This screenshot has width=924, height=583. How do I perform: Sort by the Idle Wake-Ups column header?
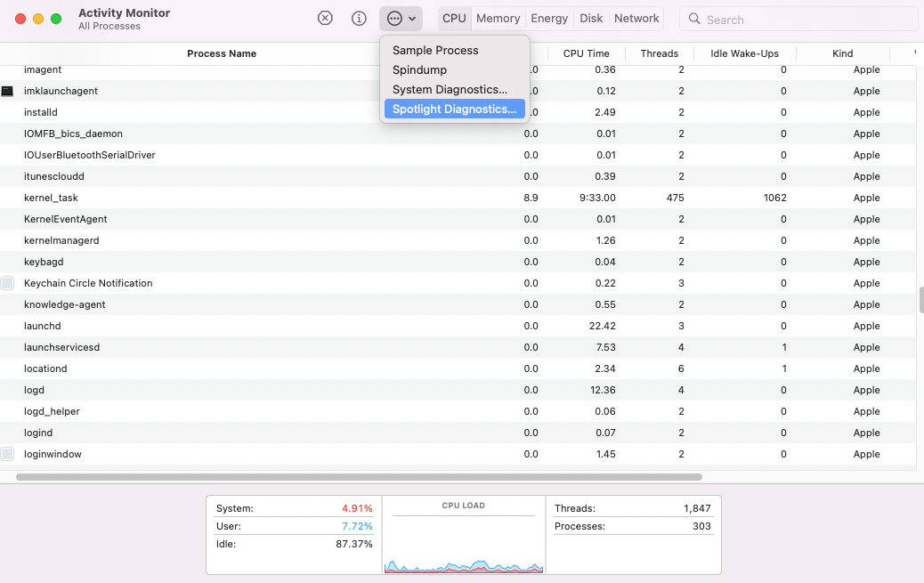pos(745,53)
